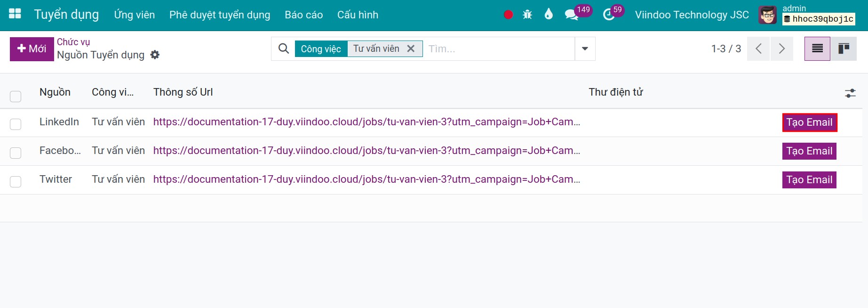Click Tư vấn viên cell in Facebook row
Viewport: 868px width, 308px height.
[x=118, y=151]
